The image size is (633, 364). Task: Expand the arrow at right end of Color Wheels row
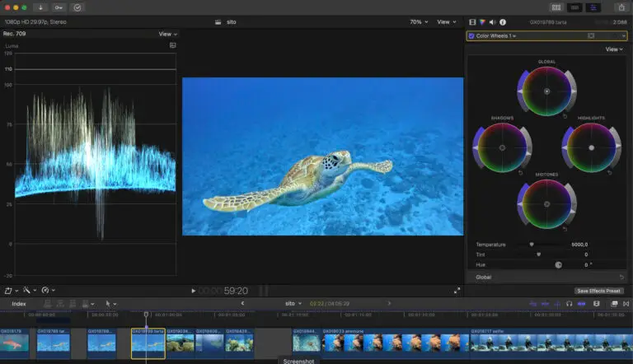coord(624,36)
